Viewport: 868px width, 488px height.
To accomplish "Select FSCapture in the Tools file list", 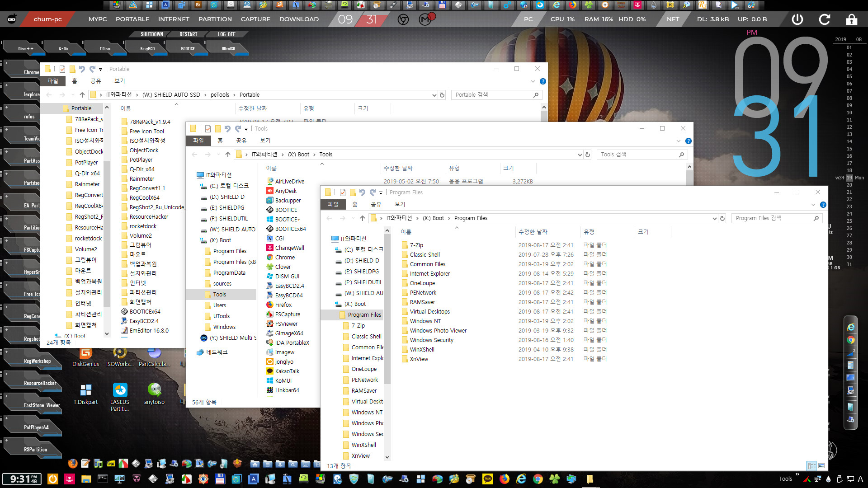I will 283,314.
